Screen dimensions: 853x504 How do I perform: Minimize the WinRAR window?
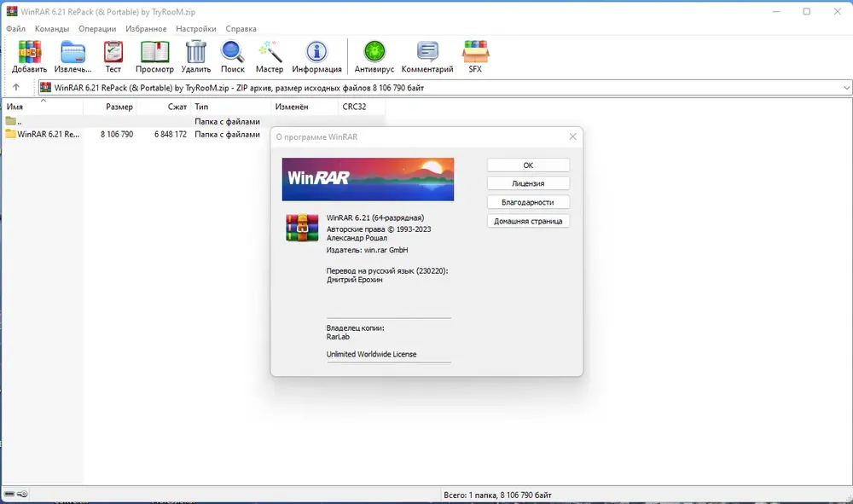[x=776, y=11]
